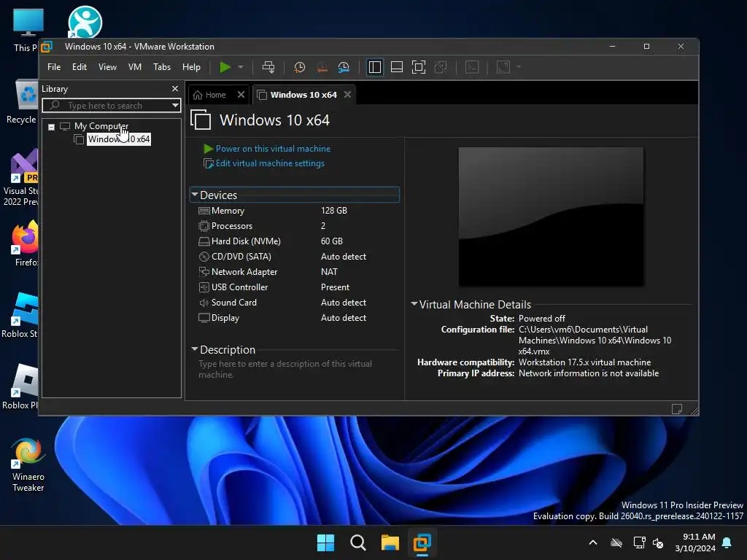
Task: Click the Send Ctrl+Alt+Del toolbar icon
Action: pyautogui.click(x=268, y=67)
